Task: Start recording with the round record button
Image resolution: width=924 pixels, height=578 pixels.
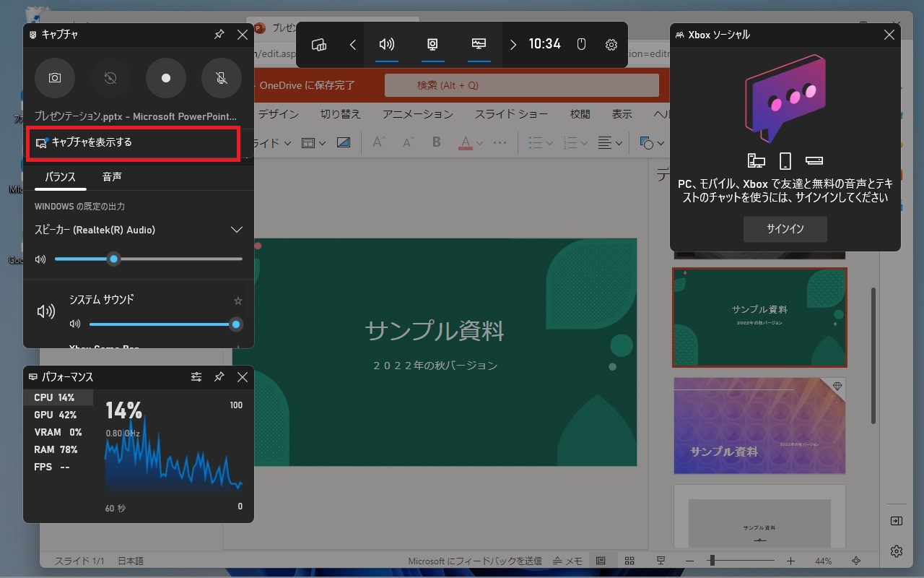Action: click(x=166, y=78)
